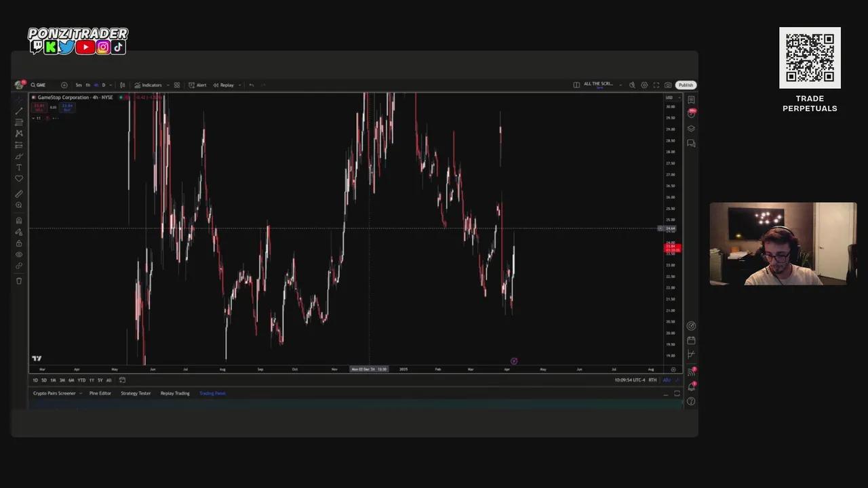Screen dimensions: 868x488
Task: Set the date range to YTD
Action: tap(81, 380)
